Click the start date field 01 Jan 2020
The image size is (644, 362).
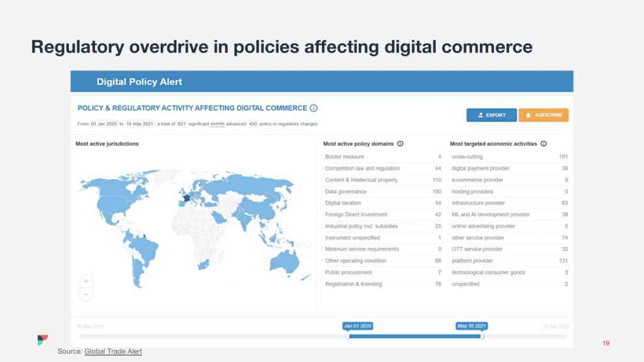pyautogui.click(x=104, y=124)
